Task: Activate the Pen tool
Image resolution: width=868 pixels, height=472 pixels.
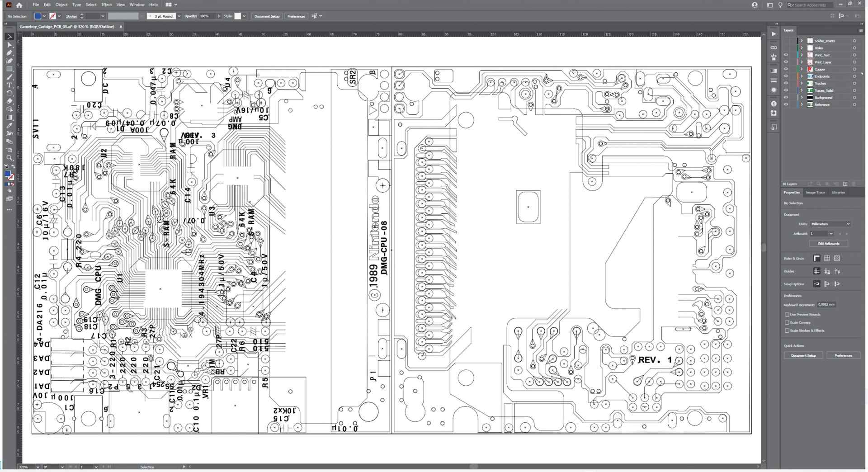Action: [9, 52]
